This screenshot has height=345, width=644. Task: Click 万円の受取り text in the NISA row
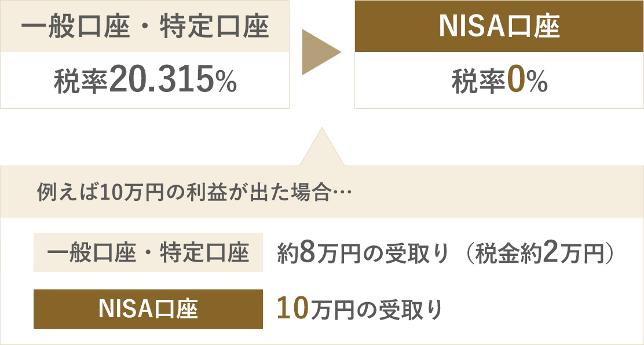tap(376, 310)
